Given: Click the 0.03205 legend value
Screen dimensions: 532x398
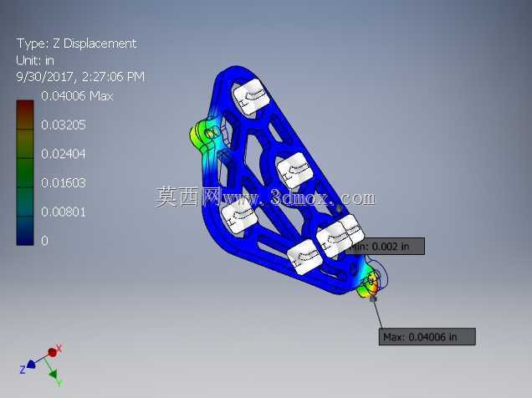Looking at the screenshot, I should point(64,125).
